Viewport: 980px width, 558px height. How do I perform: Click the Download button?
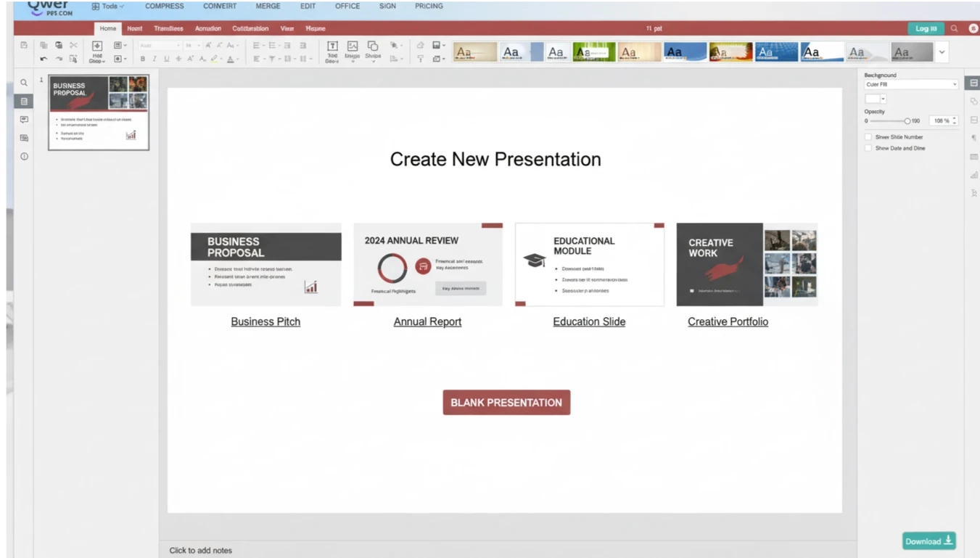coord(928,541)
